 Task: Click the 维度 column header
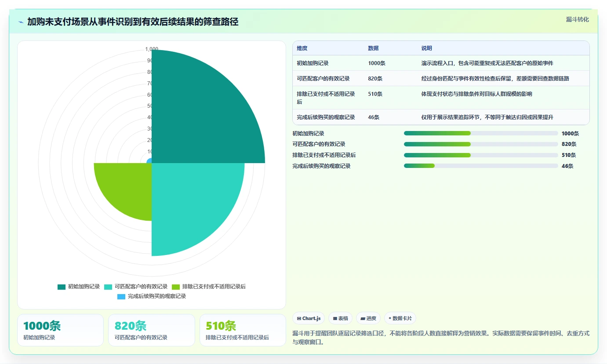(x=328, y=48)
